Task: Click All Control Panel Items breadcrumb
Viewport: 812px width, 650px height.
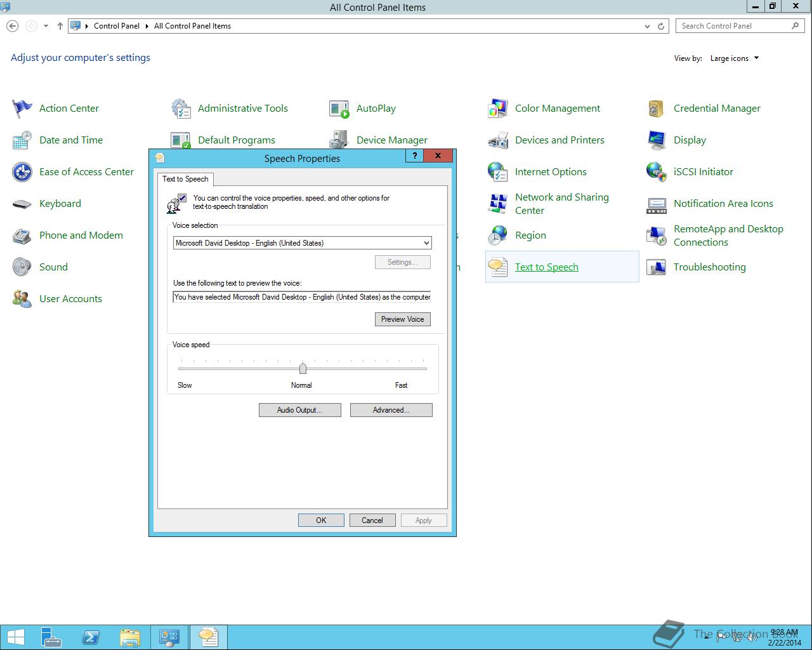Action: [x=192, y=26]
